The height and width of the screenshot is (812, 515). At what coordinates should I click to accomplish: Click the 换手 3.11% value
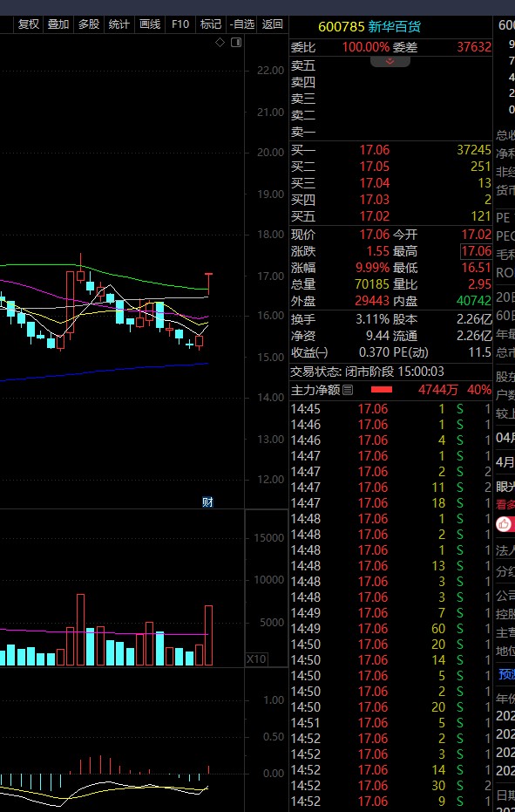(x=373, y=319)
